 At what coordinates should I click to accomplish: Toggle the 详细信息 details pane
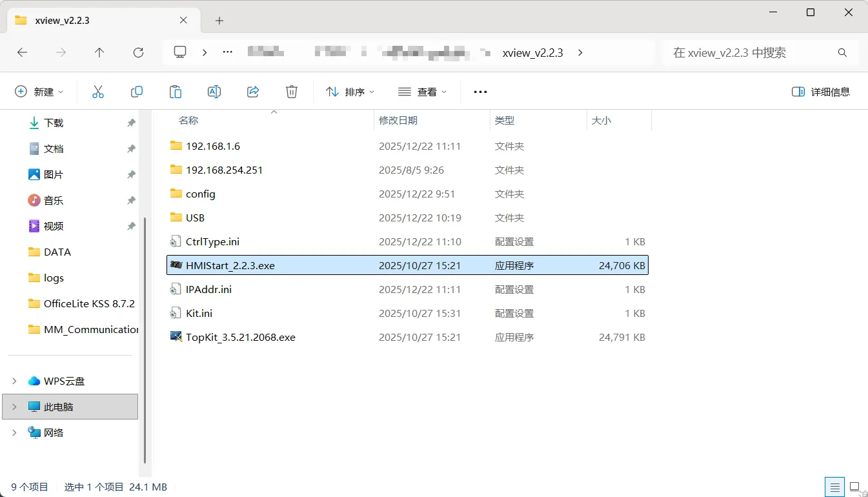click(x=820, y=91)
